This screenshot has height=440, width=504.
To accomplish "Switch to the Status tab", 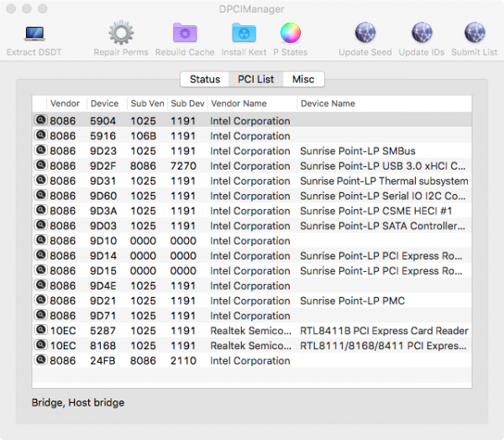I will pyautogui.click(x=204, y=79).
